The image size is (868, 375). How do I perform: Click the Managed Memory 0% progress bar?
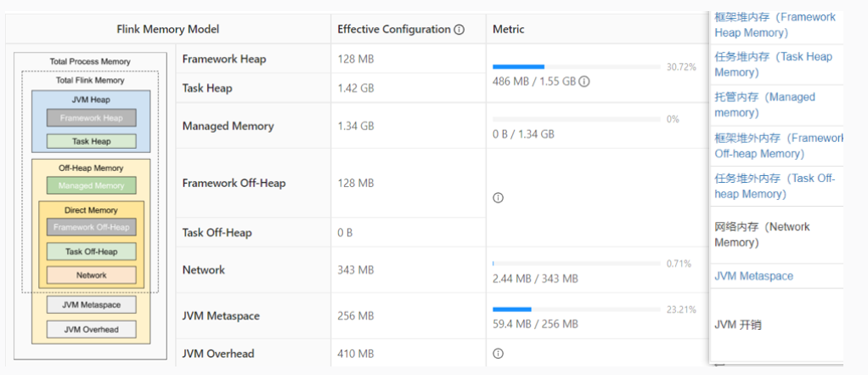click(x=576, y=119)
